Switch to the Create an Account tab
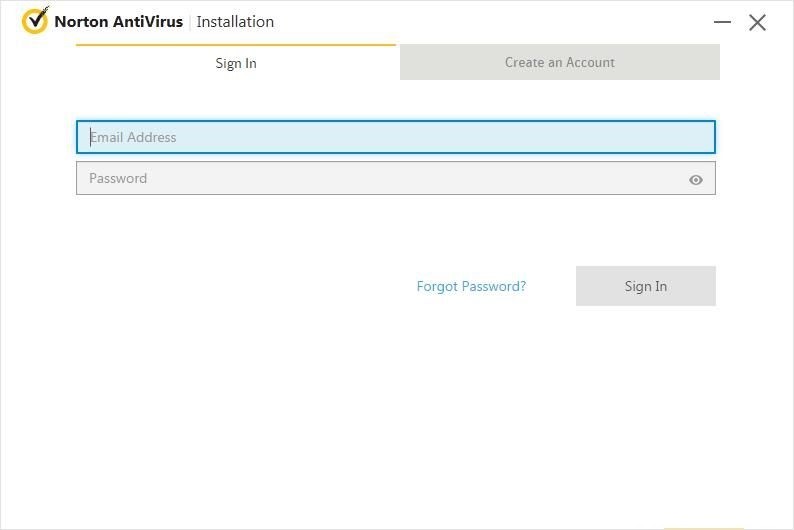The width and height of the screenshot is (794, 530). [x=559, y=62]
